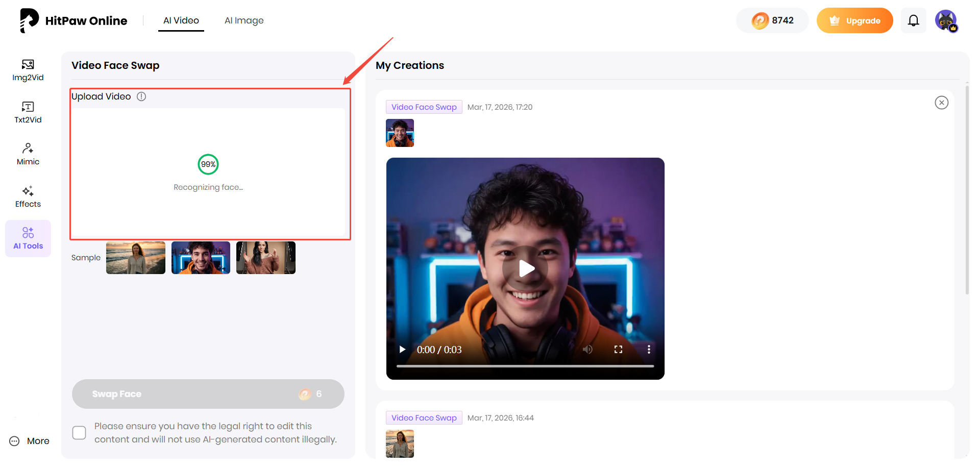
Task: Check the legal content agreement checkbox
Action: click(79, 432)
